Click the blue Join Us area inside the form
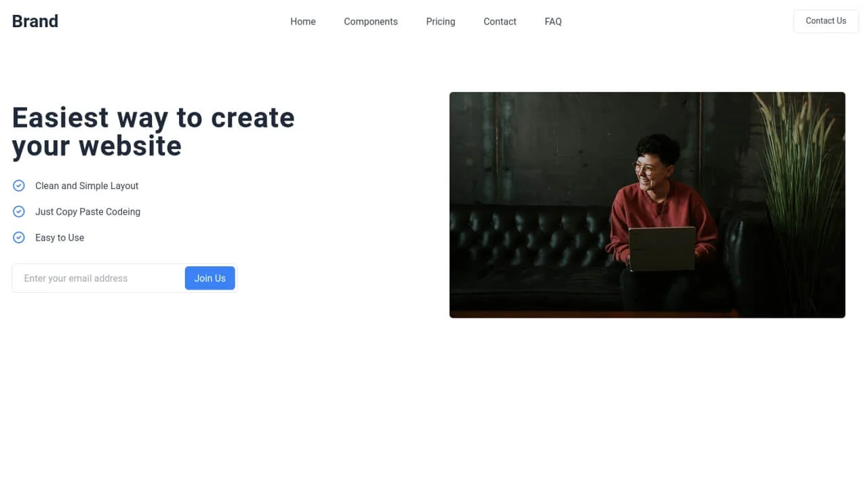868x488 pixels. pos(210,278)
